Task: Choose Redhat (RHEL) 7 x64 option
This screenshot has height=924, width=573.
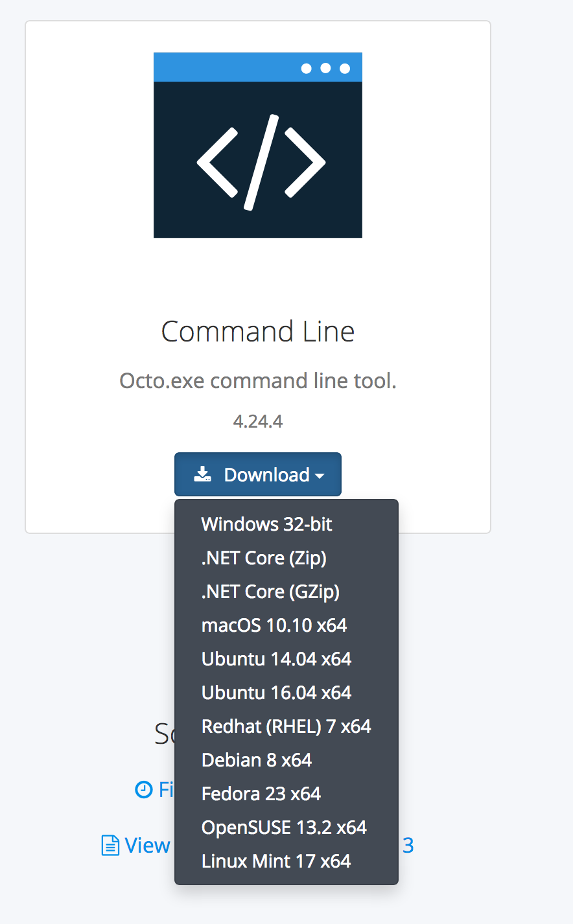Action: (286, 726)
